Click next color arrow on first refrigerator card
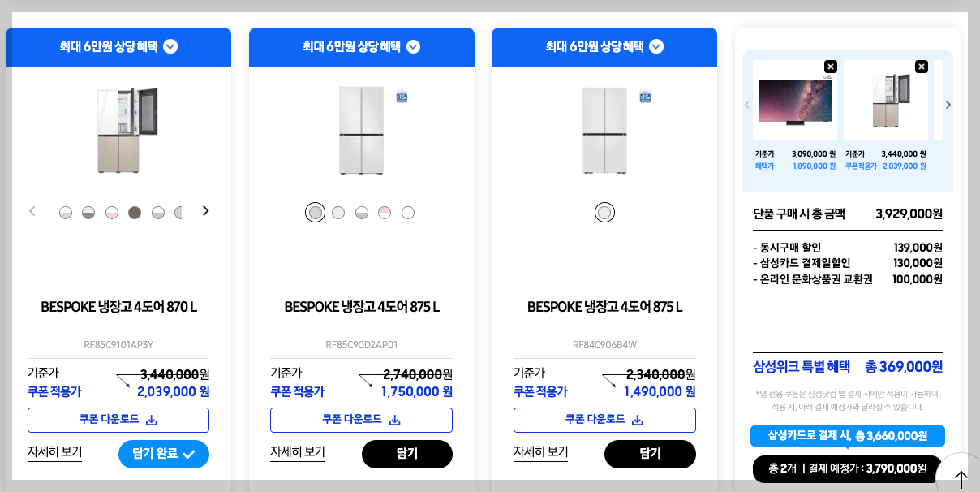The height and width of the screenshot is (492, 980). 205,210
